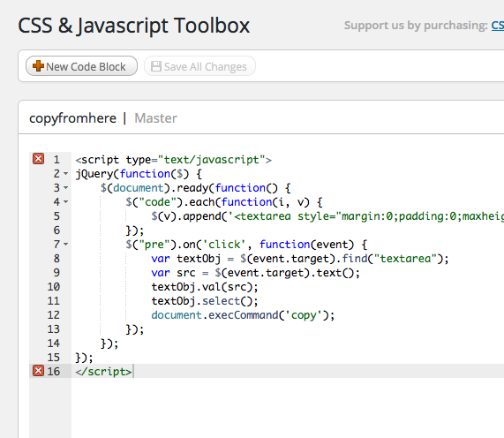Select the copyfromhere block title
Viewport: 504px width, 438px height.
tap(72, 118)
